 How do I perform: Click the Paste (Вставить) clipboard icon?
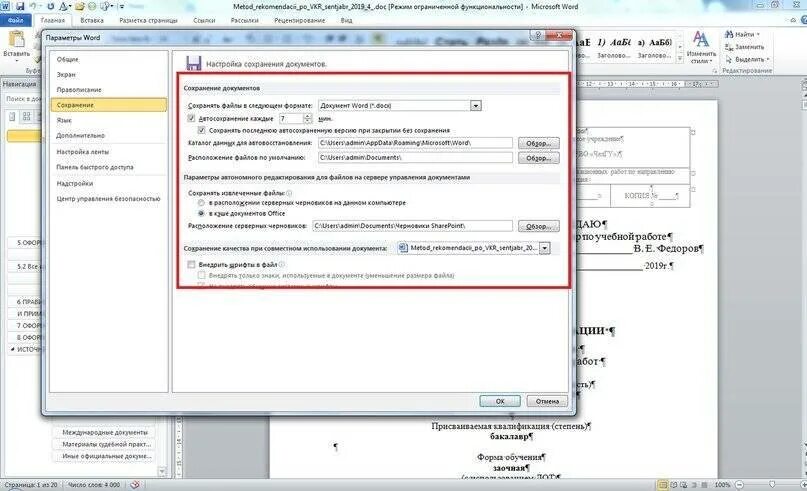(x=17, y=39)
